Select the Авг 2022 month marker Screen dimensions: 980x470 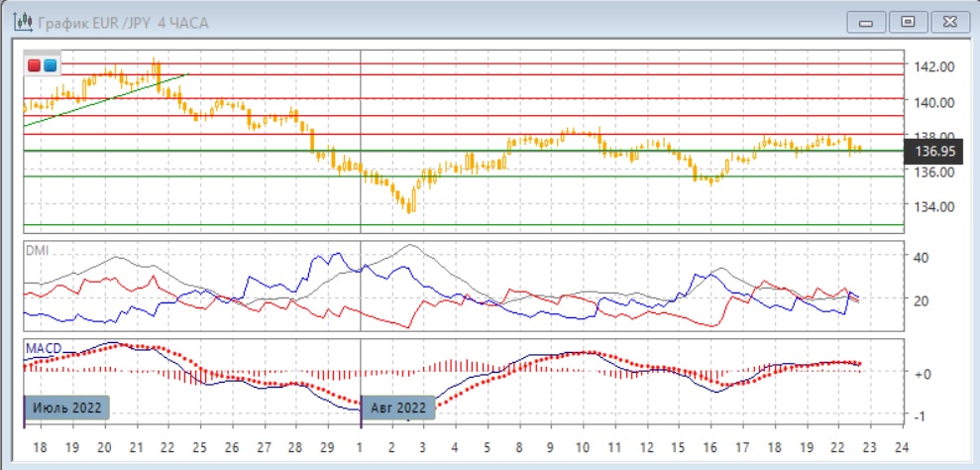397,408
